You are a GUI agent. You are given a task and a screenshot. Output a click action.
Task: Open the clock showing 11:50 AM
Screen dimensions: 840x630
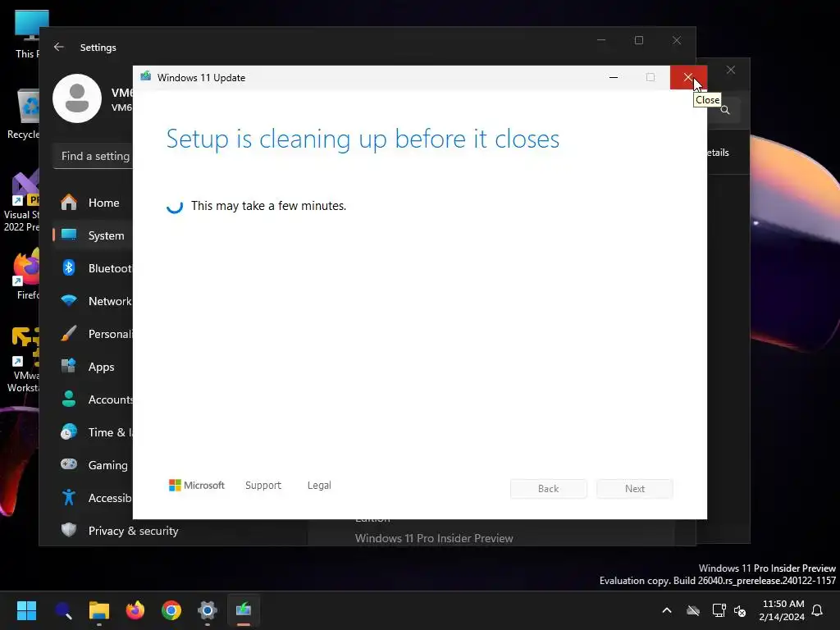coord(782,610)
